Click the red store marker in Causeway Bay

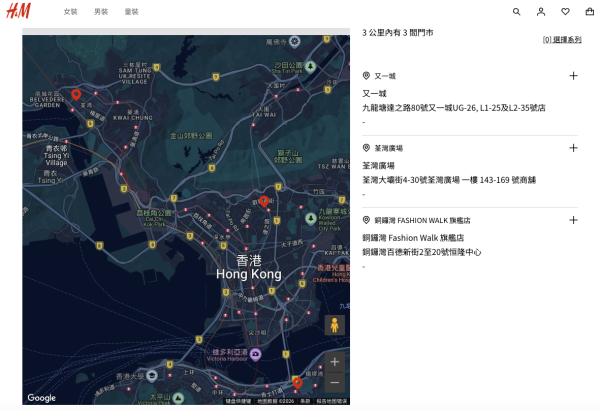click(x=297, y=382)
